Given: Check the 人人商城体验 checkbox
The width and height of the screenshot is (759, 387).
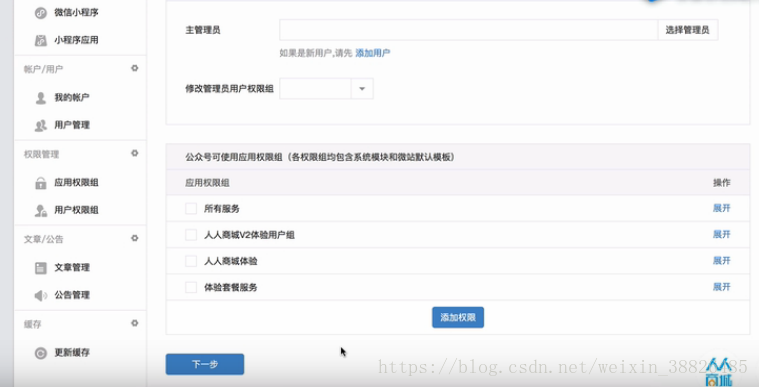Looking at the screenshot, I should 191,261.
